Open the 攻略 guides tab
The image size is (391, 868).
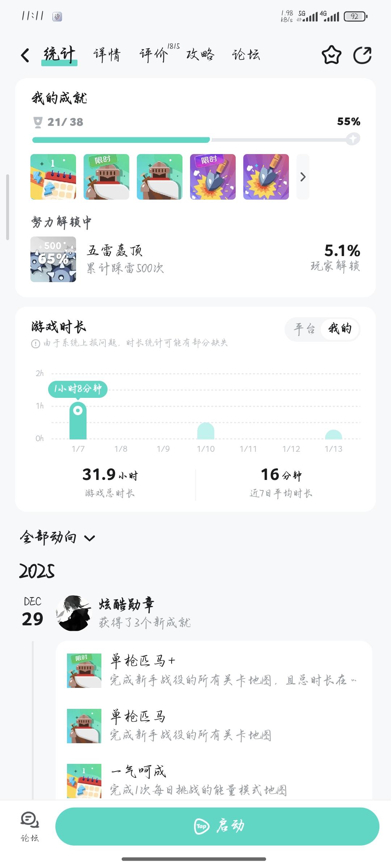[x=200, y=55]
